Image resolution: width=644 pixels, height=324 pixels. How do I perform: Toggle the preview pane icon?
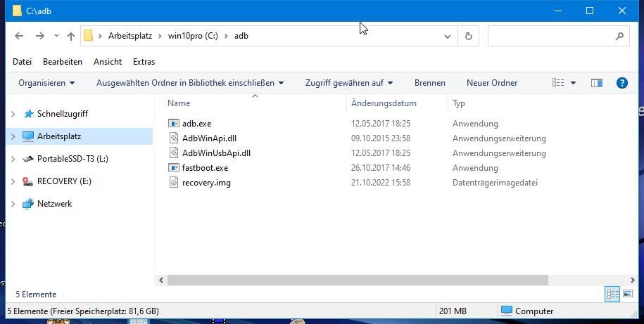pos(596,83)
